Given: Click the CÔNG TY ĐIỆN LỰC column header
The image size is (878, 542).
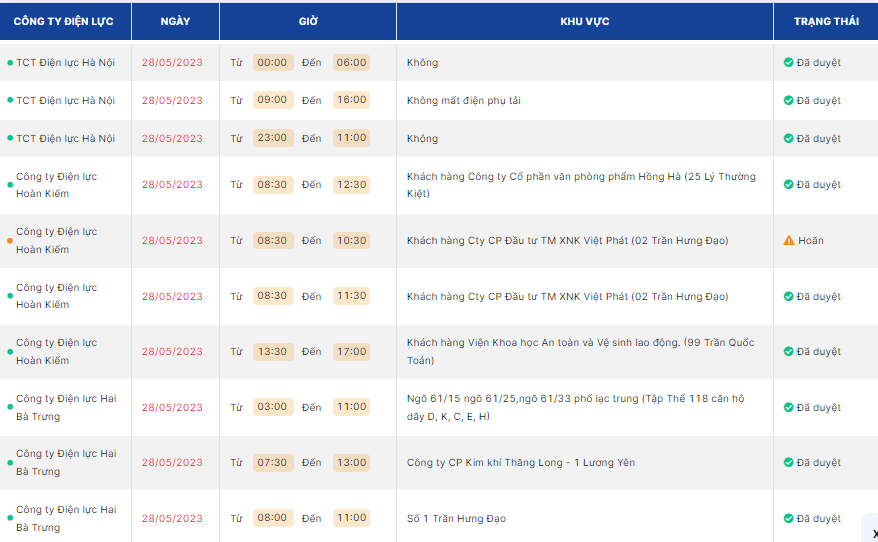Looking at the screenshot, I should coord(65,21).
